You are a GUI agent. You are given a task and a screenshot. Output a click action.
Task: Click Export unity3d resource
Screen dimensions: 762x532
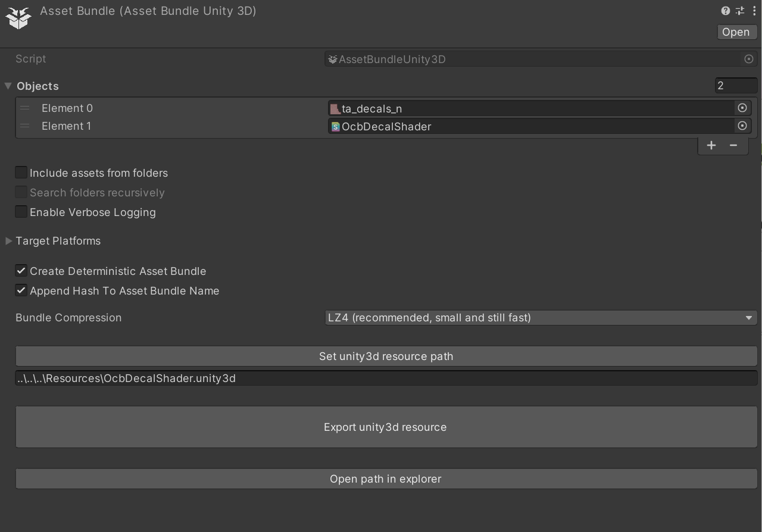click(385, 427)
